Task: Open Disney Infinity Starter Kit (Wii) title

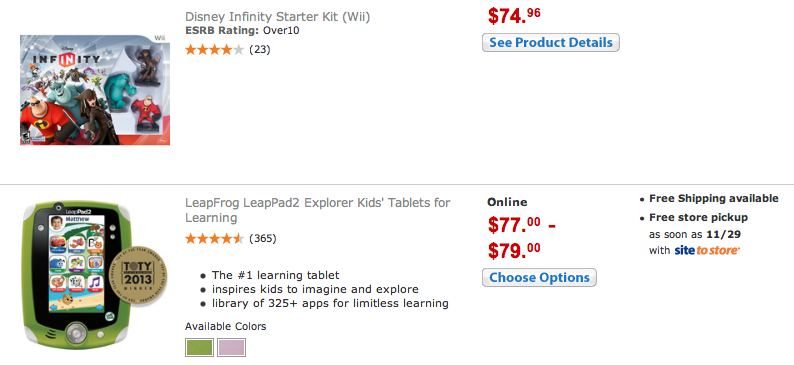Action: [277, 17]
